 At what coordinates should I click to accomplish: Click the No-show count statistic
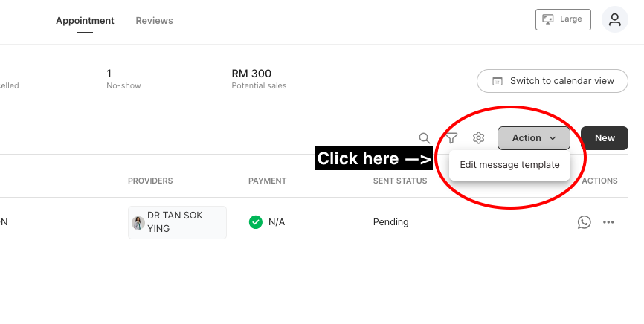(x=123, y=79)
